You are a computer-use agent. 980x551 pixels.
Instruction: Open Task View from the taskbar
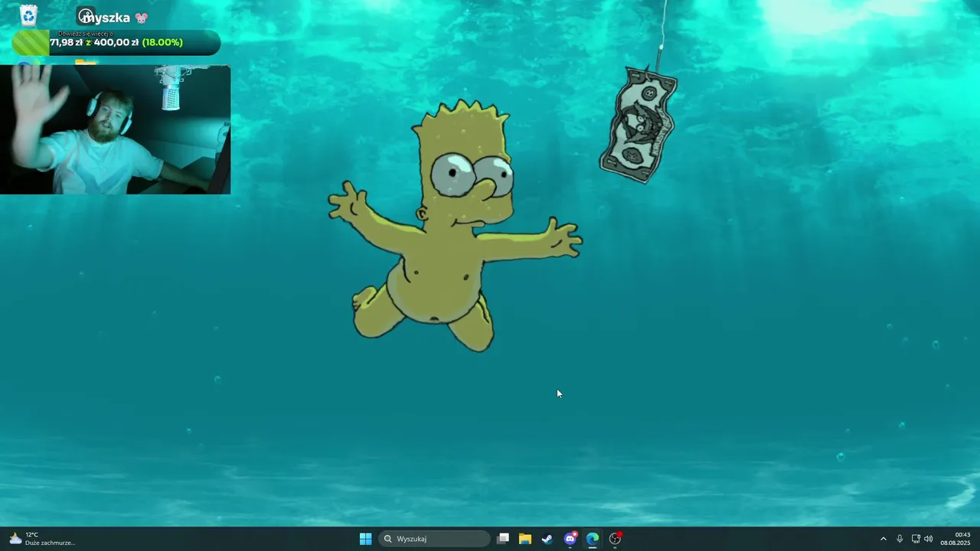click(x=503, y=539)
